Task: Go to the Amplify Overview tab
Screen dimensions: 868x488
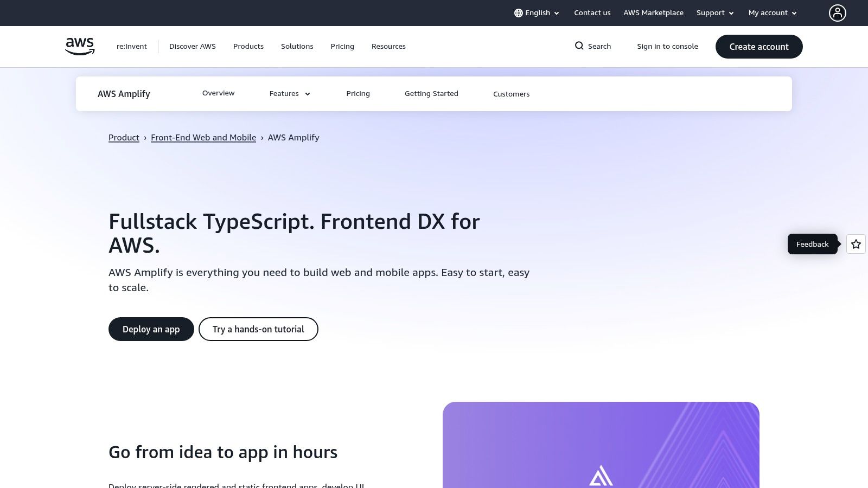Action: click(219, 93)
